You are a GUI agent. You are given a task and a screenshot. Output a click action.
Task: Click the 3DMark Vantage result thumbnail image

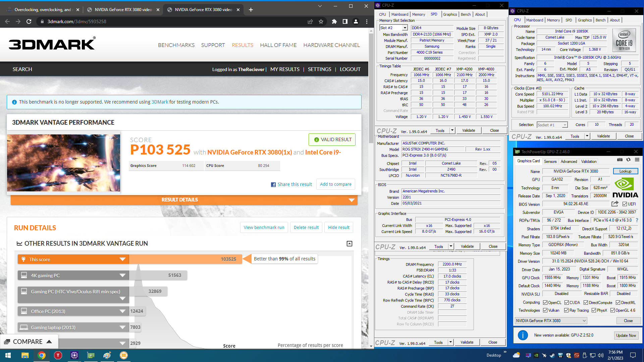point(63,163)
